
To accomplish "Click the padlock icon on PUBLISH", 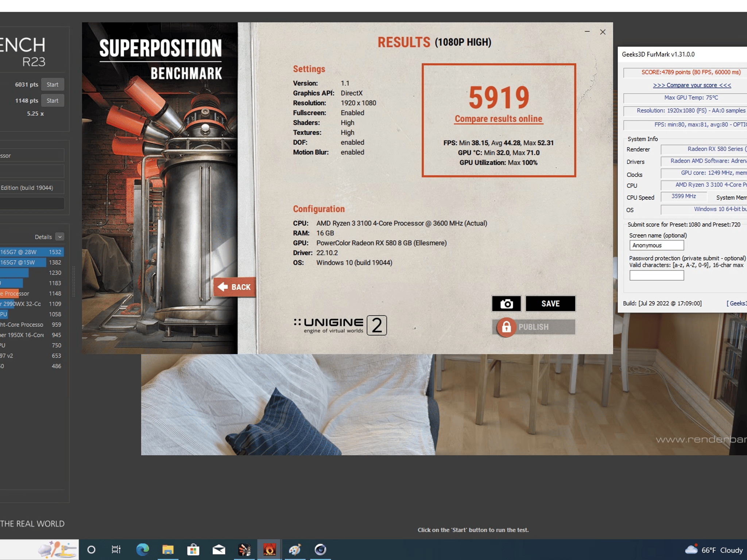I will [506, 327].
